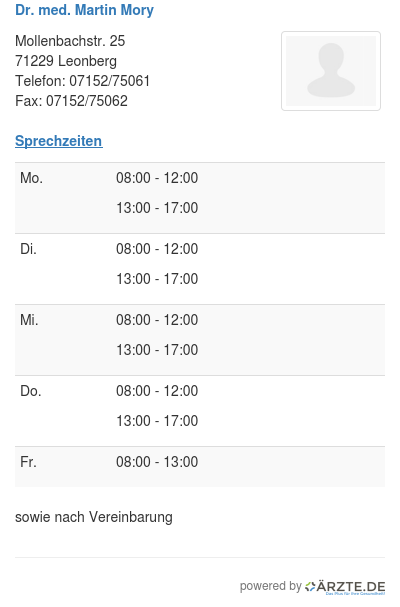
Task: Click the ÄRZTE.DE logo in footer
Action: click(x=345, y=587)
